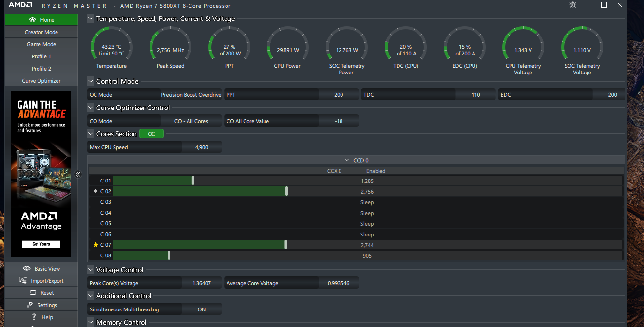This screenshot has height=327, width=644.
Task: Click the Basic View eye icon
Action: (x=27, y=269)
